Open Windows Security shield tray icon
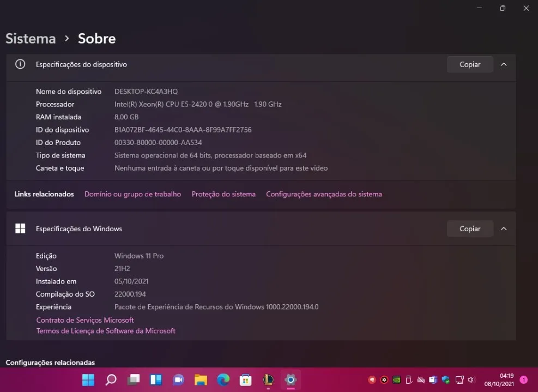The width and height of the screenshot is (538, 392). point(446,379)
